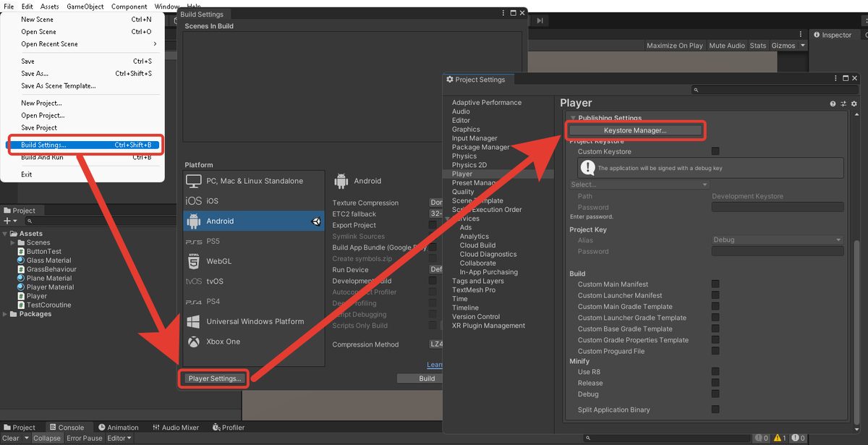Switch to the Audio Mixer tab
868x445 pixels.
click(x=175, y=428)
